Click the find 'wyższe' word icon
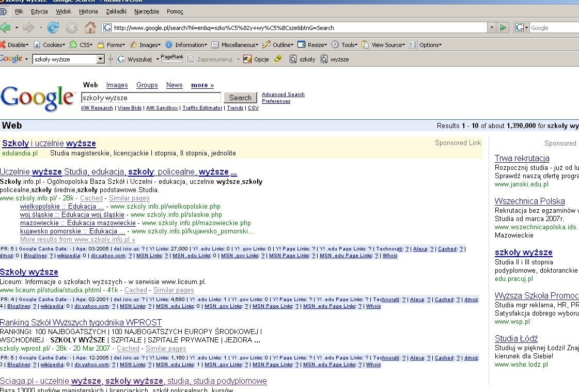The image size is (579, 392). point(324,59)
